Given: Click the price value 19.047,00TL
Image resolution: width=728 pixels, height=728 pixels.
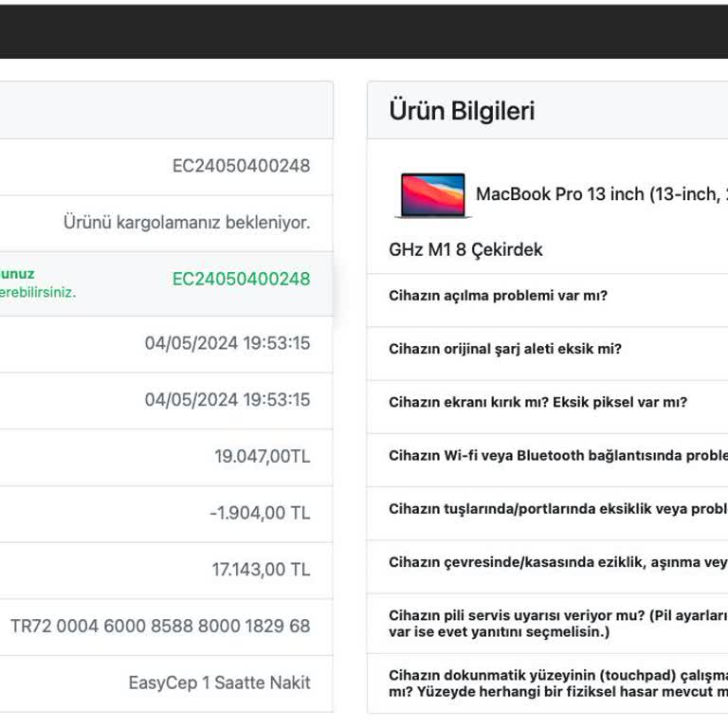Looking at the screenshot, I should coord(263,456).
